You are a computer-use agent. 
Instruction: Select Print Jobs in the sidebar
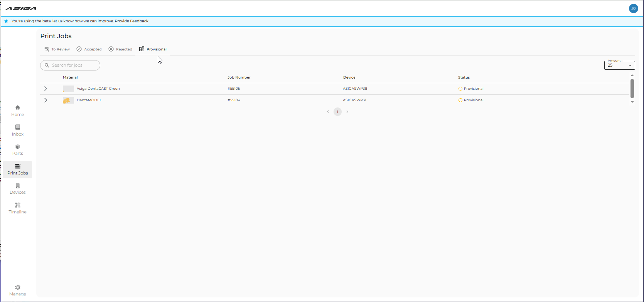pyautogui.click(x=17, y=169)
